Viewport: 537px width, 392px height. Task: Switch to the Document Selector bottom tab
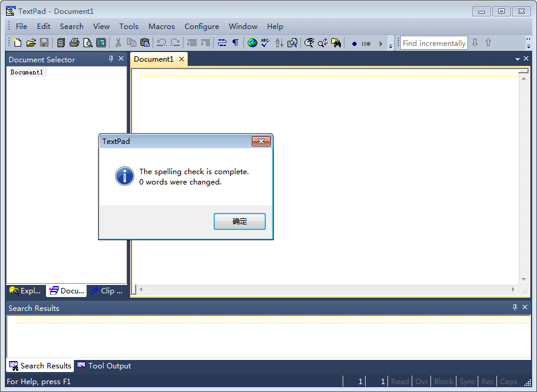[67, 291]
